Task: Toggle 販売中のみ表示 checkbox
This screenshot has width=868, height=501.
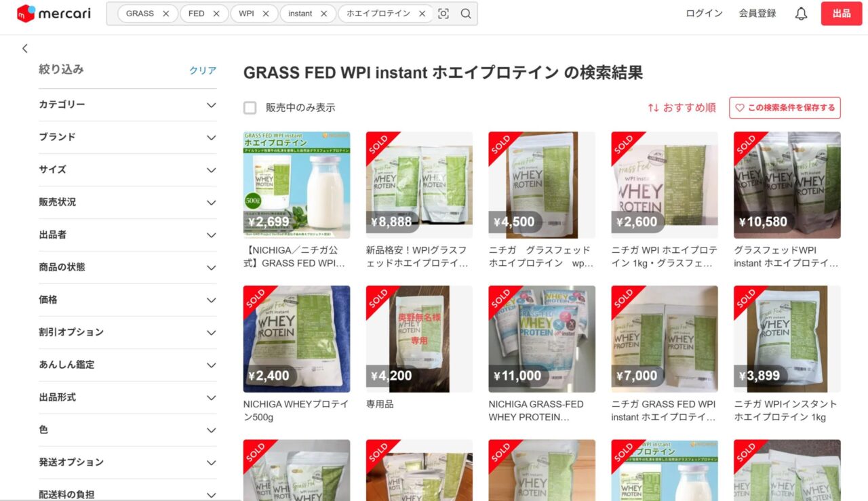Action: click(250, 108)
